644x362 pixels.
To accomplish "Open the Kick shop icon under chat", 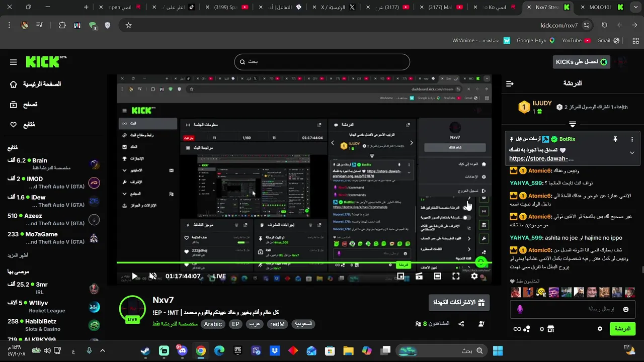I will click(x=550, y=329).
